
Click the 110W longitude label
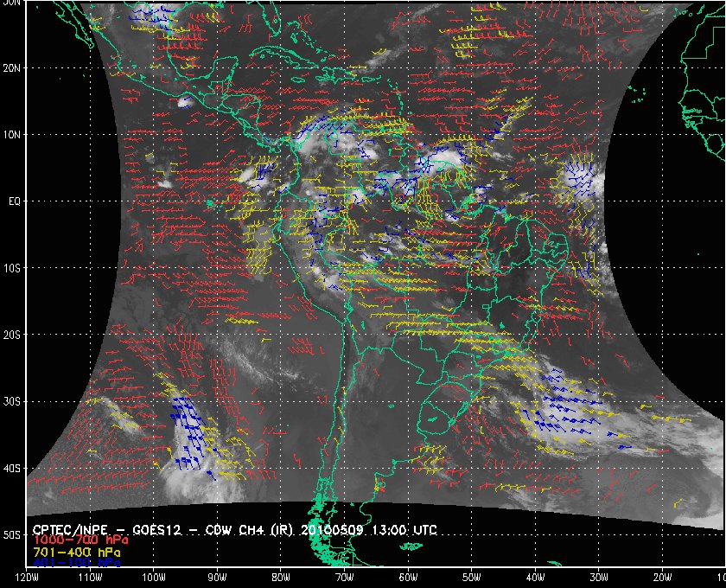pos(90,578)
